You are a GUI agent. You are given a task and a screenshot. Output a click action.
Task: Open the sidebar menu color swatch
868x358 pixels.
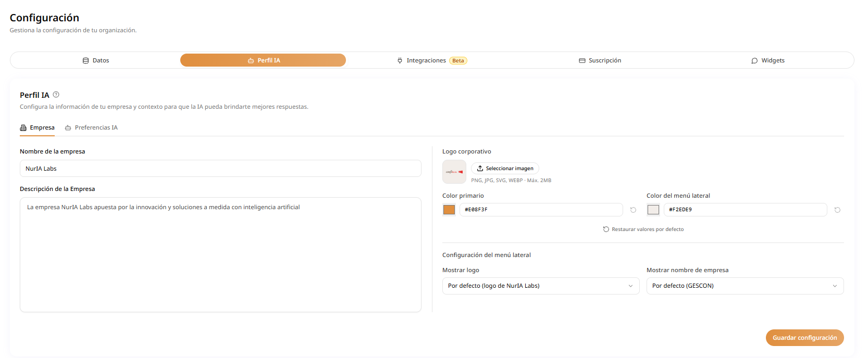pos(653,210)
